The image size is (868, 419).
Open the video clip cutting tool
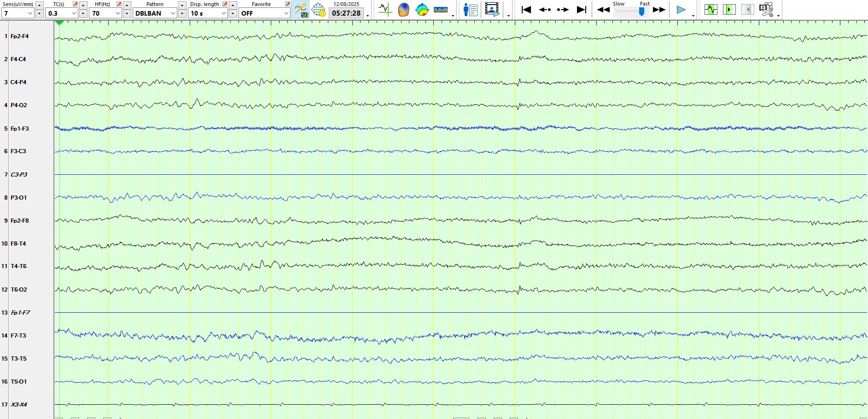766,10
